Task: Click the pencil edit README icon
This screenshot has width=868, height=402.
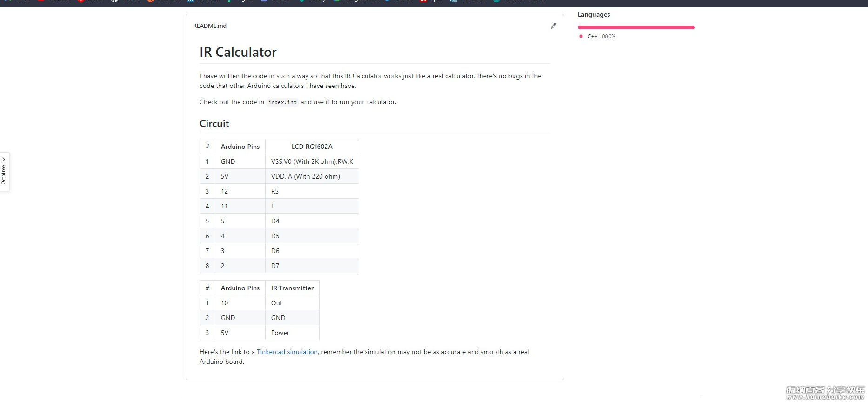Action: pos(553,26)
